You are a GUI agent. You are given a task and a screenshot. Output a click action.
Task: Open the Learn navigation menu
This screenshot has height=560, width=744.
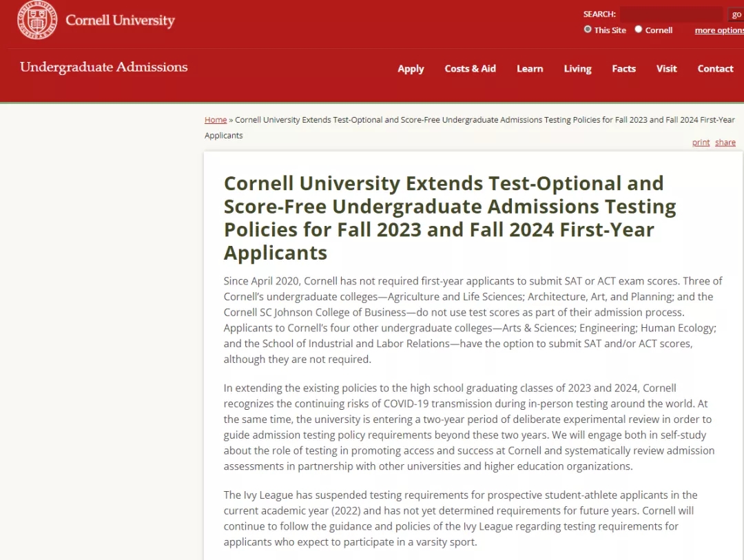click(530, 69)
